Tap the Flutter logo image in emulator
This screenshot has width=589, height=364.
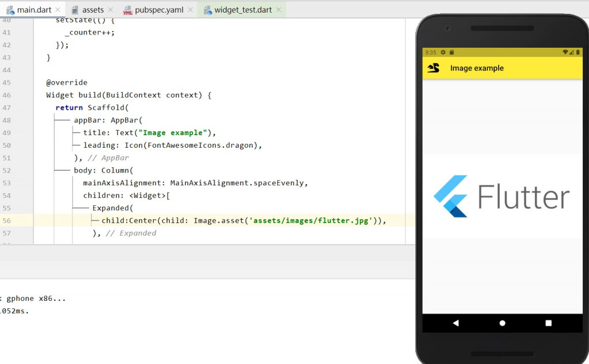point(502,196)
